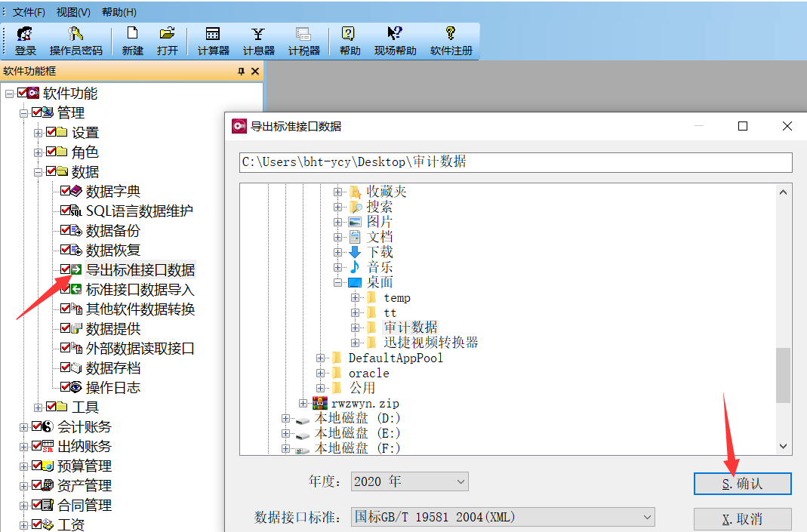Toggle the 操作日志 checkbox
The width and height of the screenshot is (807, 532).
[x=66, y=388]
